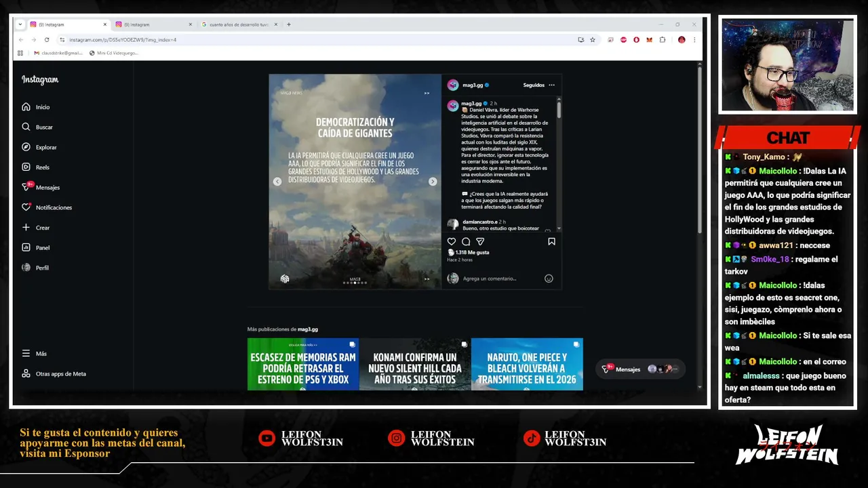Image resolution: width=868 pixels, height=488 pixels.
Task: Go to the previous carousel image
Action: coord(277,182)
